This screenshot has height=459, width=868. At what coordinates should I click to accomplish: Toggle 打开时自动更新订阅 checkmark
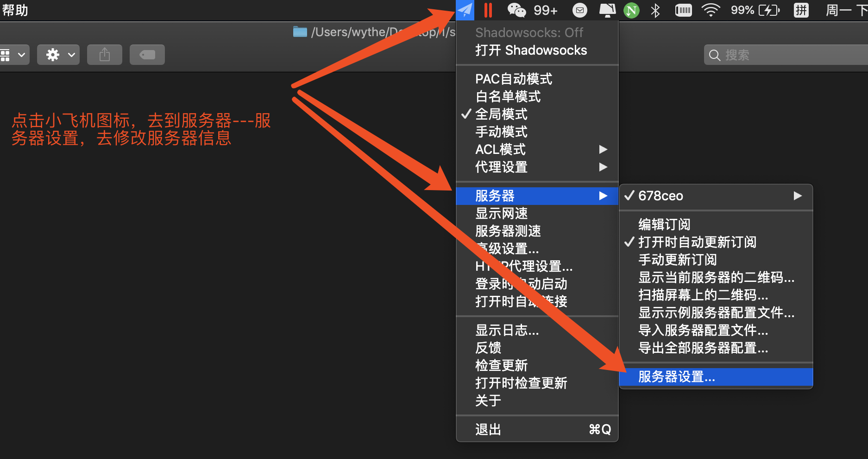click(716, 242)
